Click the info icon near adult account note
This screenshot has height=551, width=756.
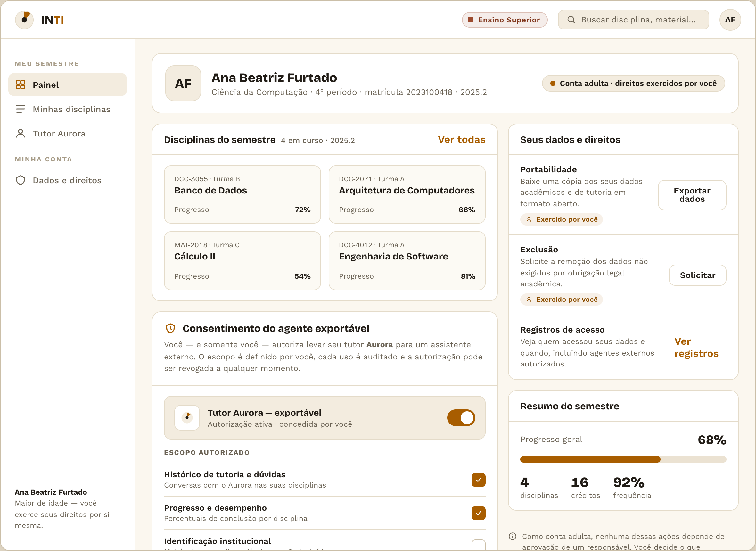point(513,536)
